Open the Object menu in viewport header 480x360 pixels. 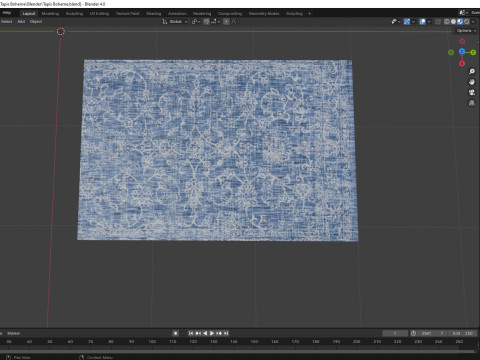coord(36,22)
